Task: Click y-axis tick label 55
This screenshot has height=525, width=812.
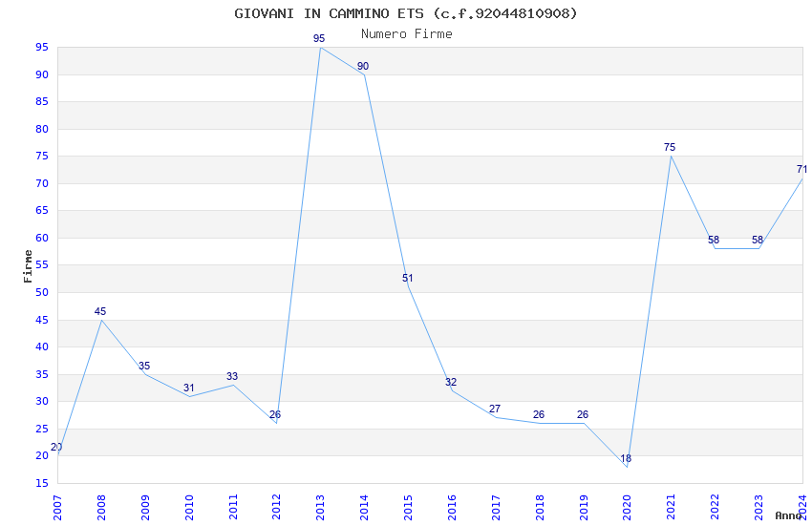Action: click(x=42, y=264)
